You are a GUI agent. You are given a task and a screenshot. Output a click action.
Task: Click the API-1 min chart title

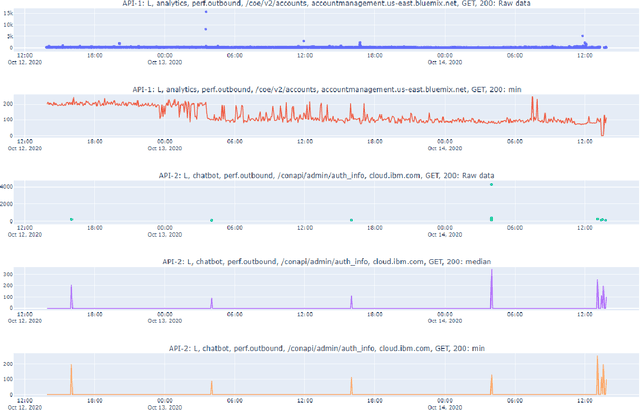pyautogui.click(x=326, y=89)
